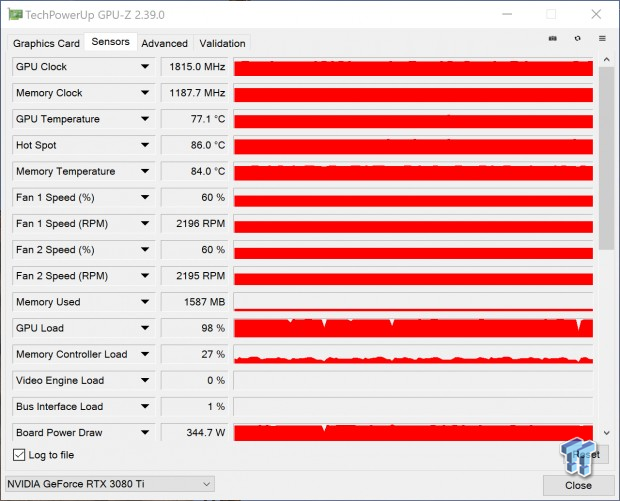Select the NVIDIA GeForce RTX 3080 Ti device combo box
Viewport: 620px width, 501px height.
click(110, 484)
